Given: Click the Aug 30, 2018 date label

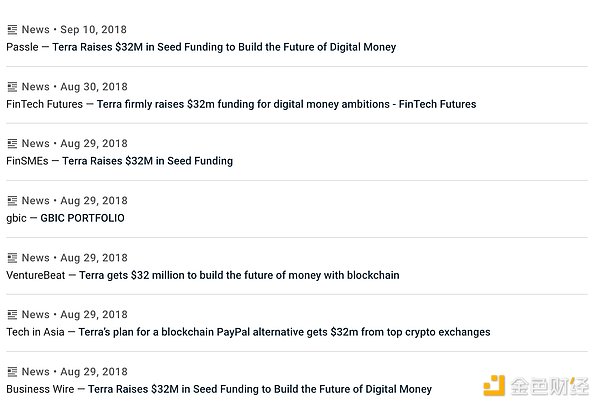Looking at the screenshot, I should point(94,87).
